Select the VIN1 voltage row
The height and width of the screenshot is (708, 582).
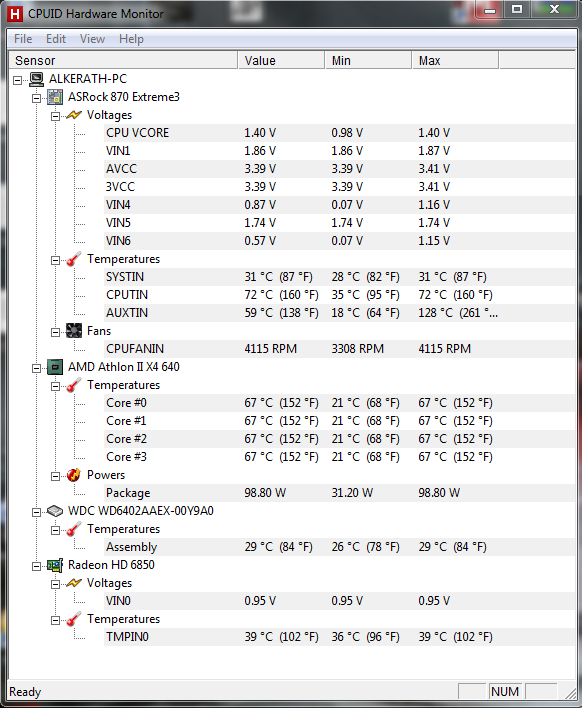point(340,151)
